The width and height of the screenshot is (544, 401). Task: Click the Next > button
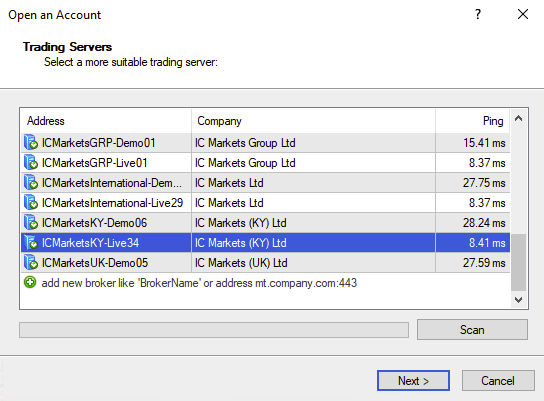click(x=413, y=381)
